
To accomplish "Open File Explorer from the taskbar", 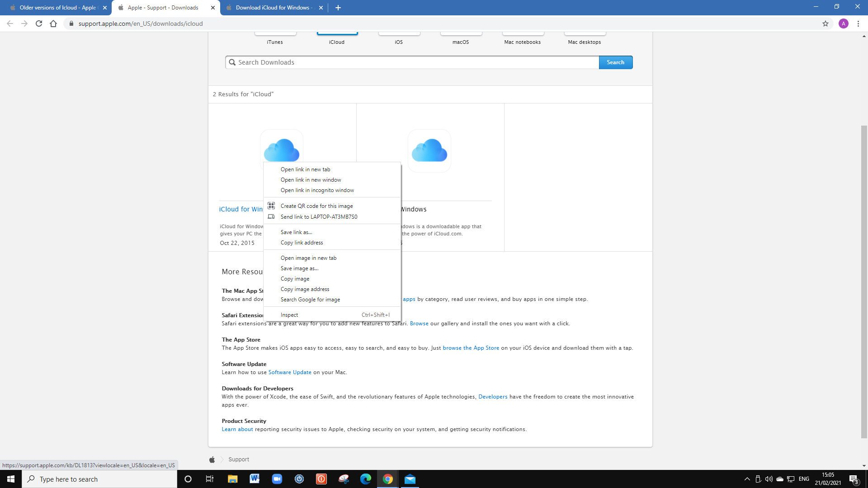I will click(x=232, y=479).
